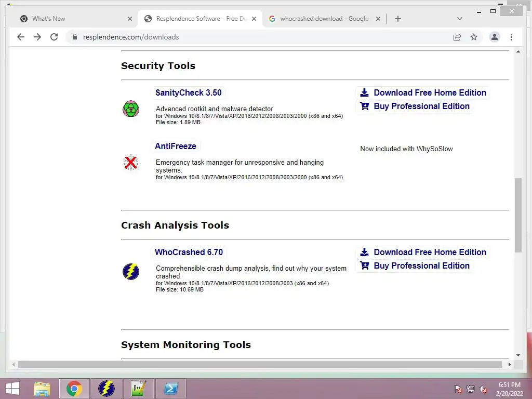This screenshot has height=399, width=532.
Task: Click 'File size: 10.69 MB' text
Action: tap(180, 289)
